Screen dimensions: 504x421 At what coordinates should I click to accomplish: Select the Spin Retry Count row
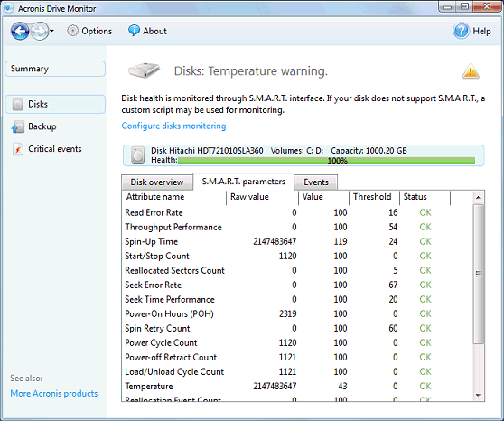click(297, 328)
